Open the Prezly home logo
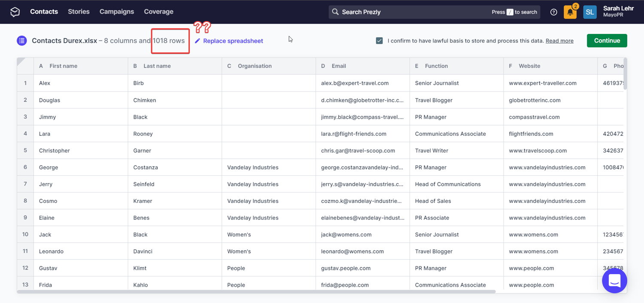Screen dimensions: 644x303 (x=15, y=12)
